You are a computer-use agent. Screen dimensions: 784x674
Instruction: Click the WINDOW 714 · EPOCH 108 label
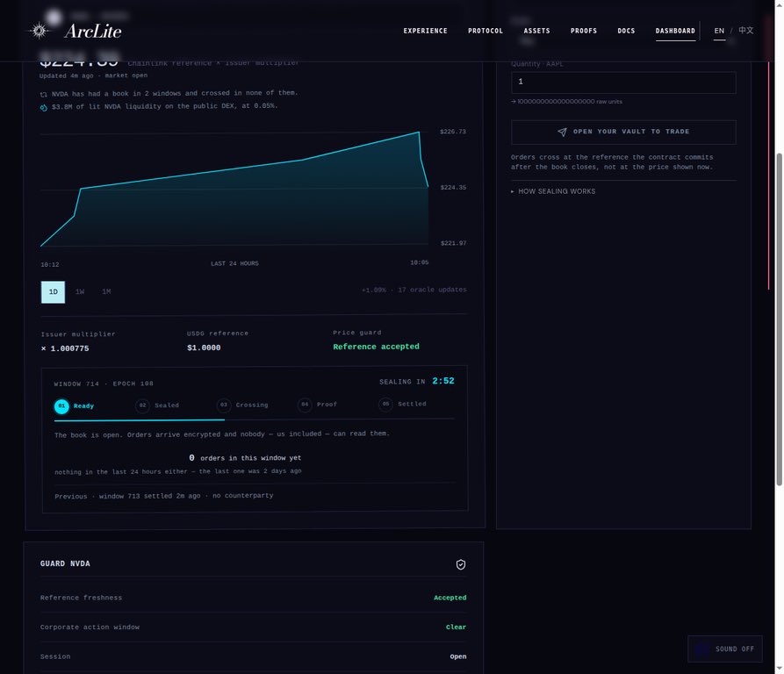(x=104, y=384)
